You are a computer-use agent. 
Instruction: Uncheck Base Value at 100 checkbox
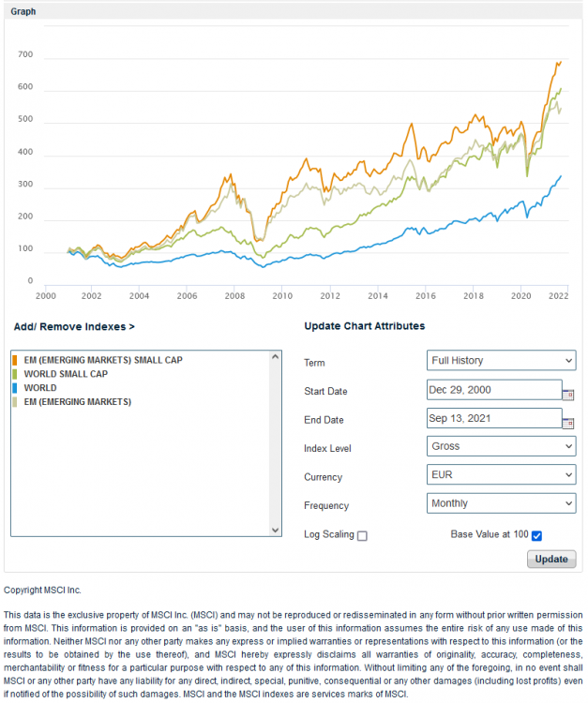click(x=536, y=536)
